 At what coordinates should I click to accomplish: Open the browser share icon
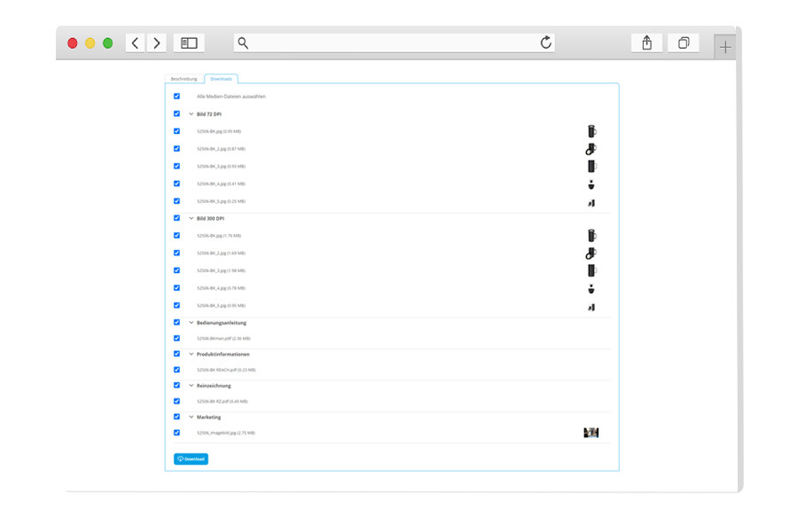click(x=646, y=43)
